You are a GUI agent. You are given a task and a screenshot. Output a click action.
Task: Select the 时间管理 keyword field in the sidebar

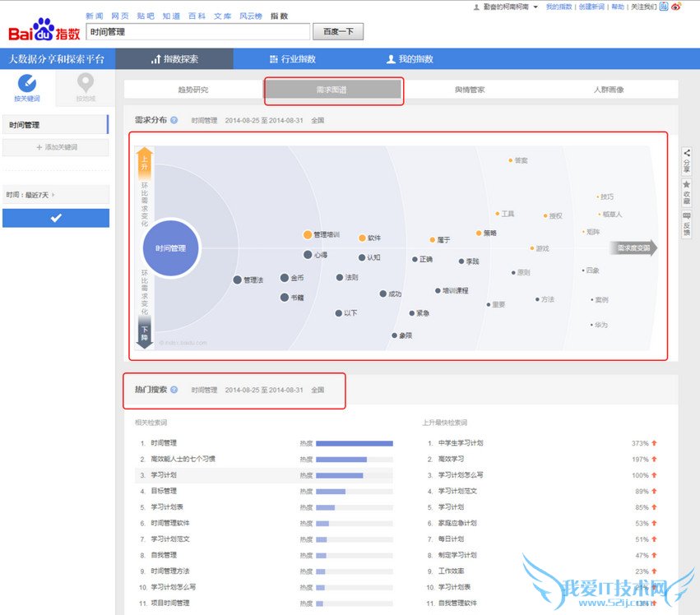(56, 124)
